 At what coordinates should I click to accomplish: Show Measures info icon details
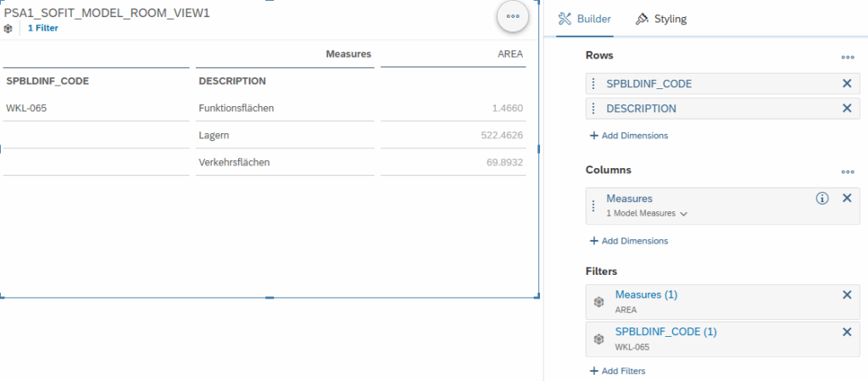click(822, 199)
